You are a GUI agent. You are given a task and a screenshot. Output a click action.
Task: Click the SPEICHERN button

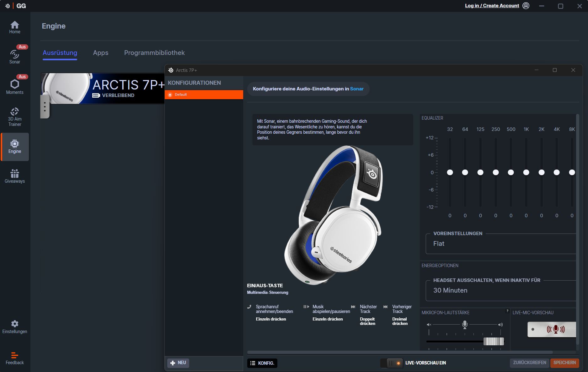(565, 363)
